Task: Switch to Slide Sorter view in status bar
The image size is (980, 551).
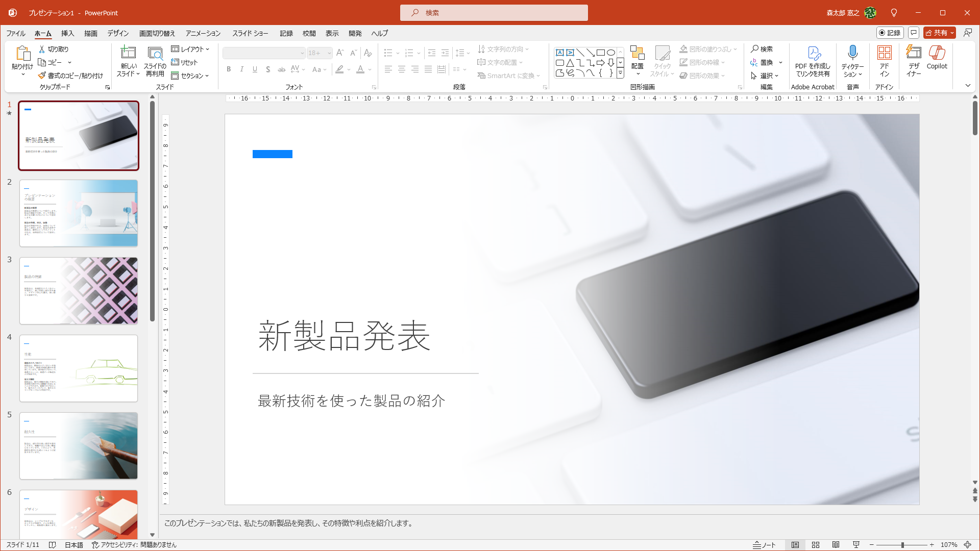Action: coord(816,545)
